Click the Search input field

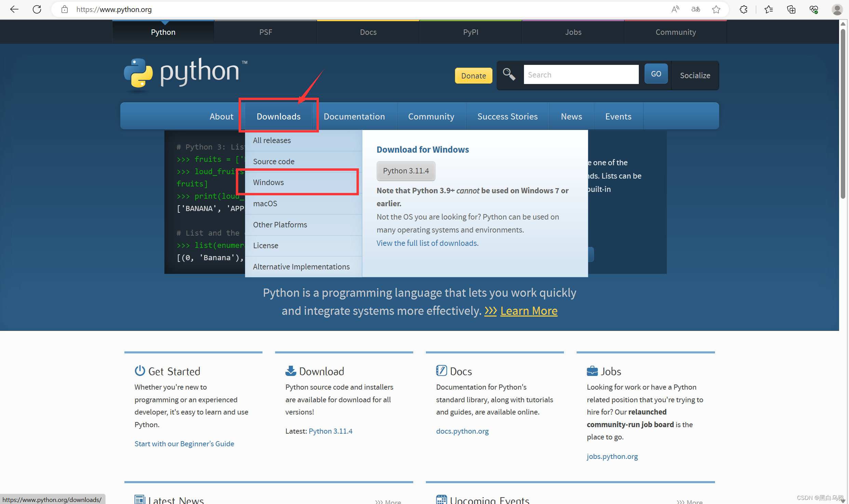coord(581,74)
